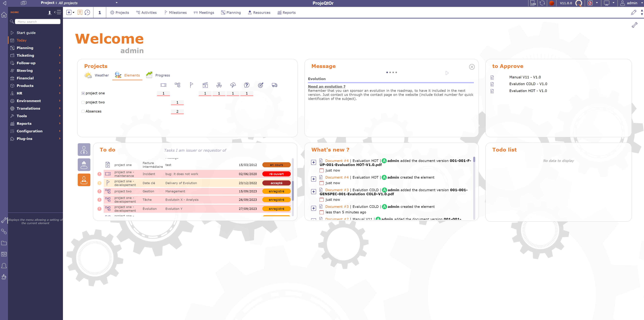Click the notifications bell icon in rail
This screenshot has width=644, height=320.
coord(4,266)
